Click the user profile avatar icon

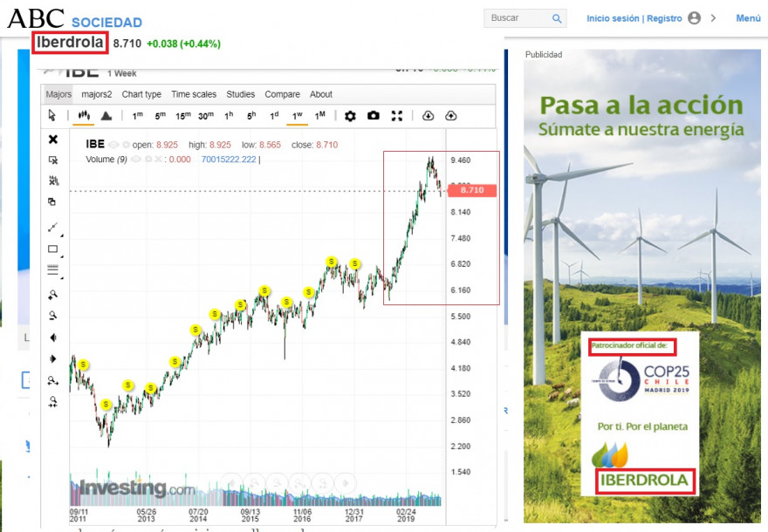pos(694,18)
